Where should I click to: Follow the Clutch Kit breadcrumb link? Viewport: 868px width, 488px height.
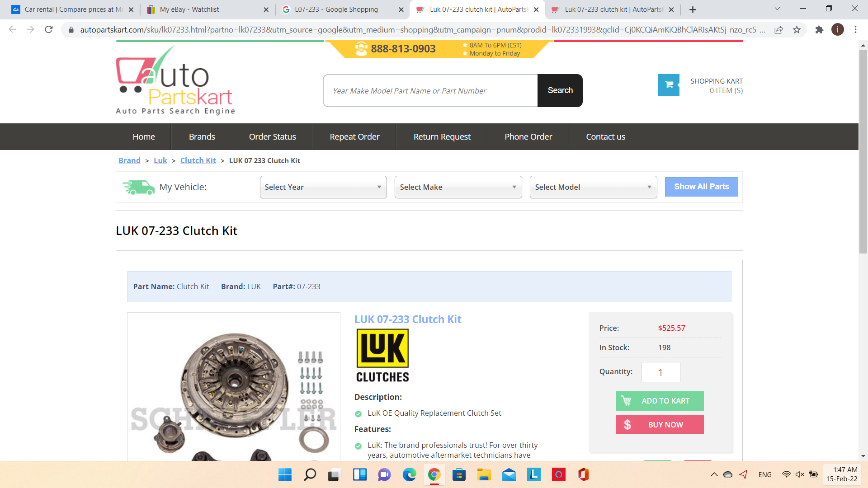click(198, 160)
